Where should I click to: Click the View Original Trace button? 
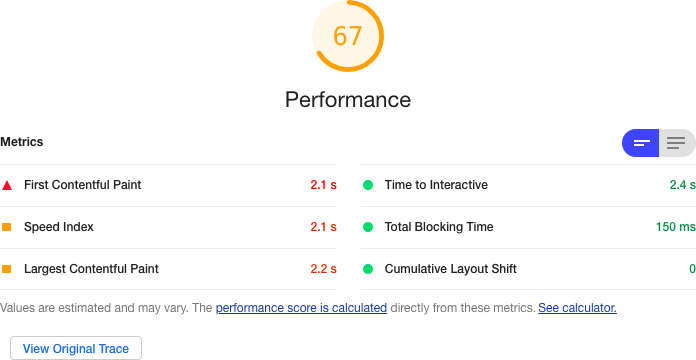[x=76, y=348]
